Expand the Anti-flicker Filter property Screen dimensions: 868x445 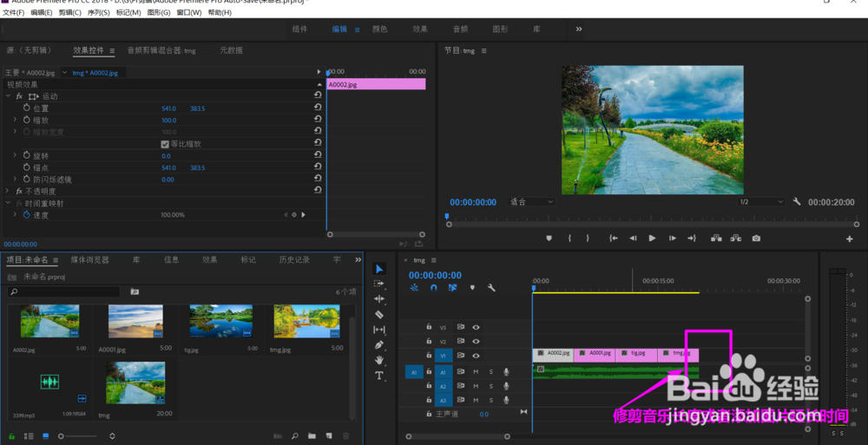point(15,179)
